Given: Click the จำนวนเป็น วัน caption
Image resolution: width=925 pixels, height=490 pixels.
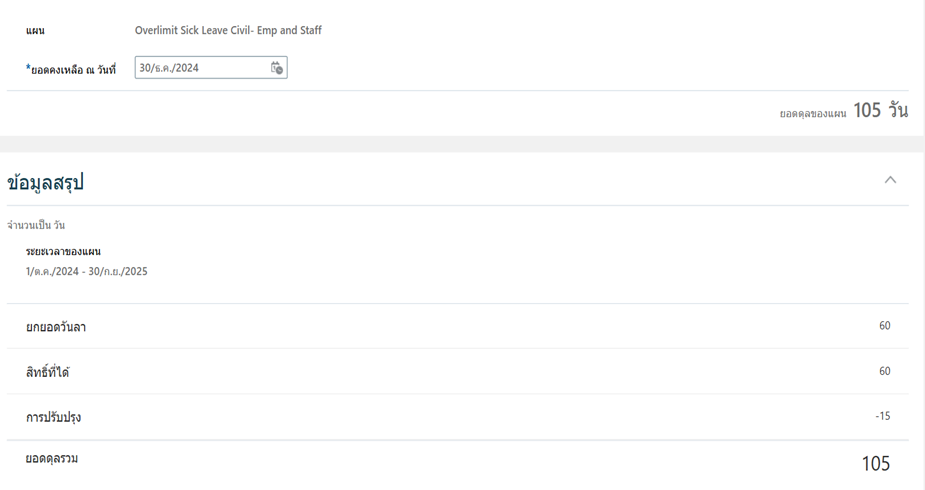Looking at the screenshot, I should [36, 225].
